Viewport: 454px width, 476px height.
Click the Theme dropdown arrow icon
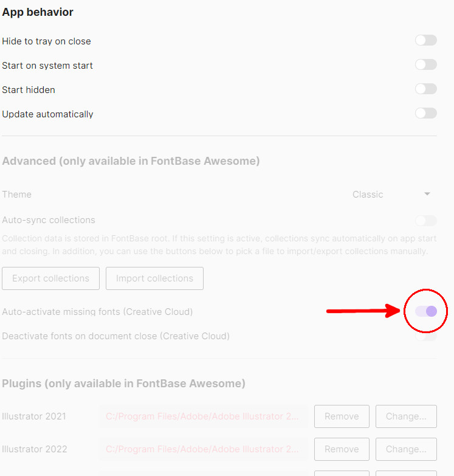click(x=427, y=195)
